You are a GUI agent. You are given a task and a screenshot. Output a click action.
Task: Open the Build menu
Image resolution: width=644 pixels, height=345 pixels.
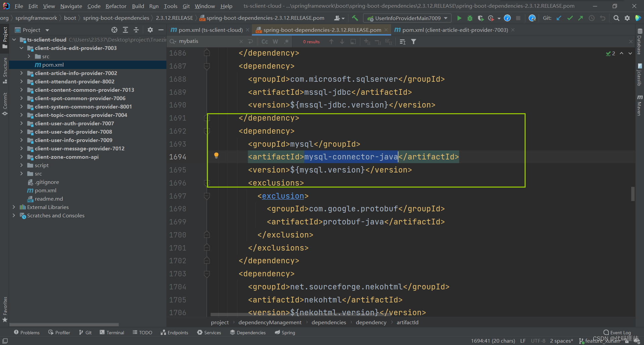click(138, 6)
